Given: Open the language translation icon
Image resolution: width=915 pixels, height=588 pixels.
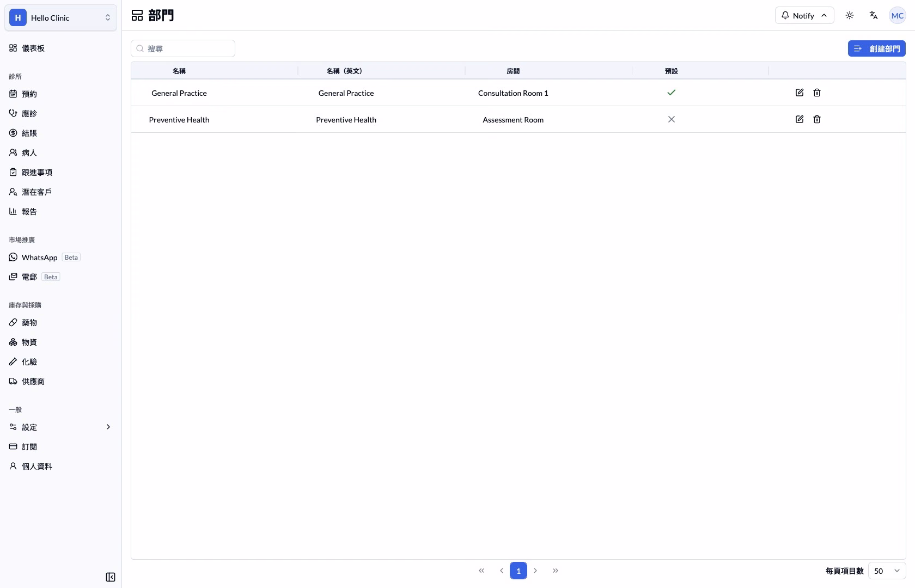Looking at the screenshot, I should point(874,15).
